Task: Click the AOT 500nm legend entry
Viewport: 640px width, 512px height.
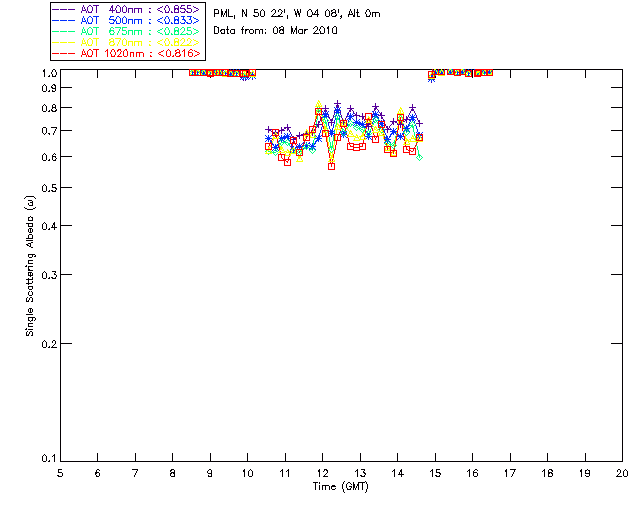Action: (126, 20)
